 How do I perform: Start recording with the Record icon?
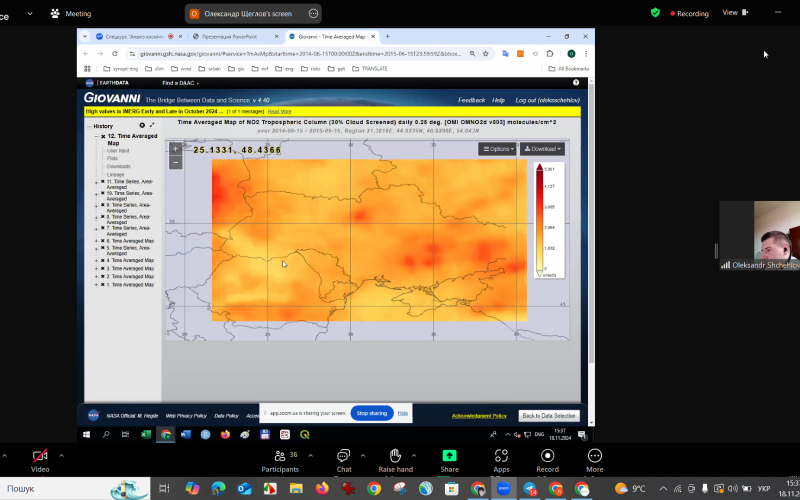(547, 456)
